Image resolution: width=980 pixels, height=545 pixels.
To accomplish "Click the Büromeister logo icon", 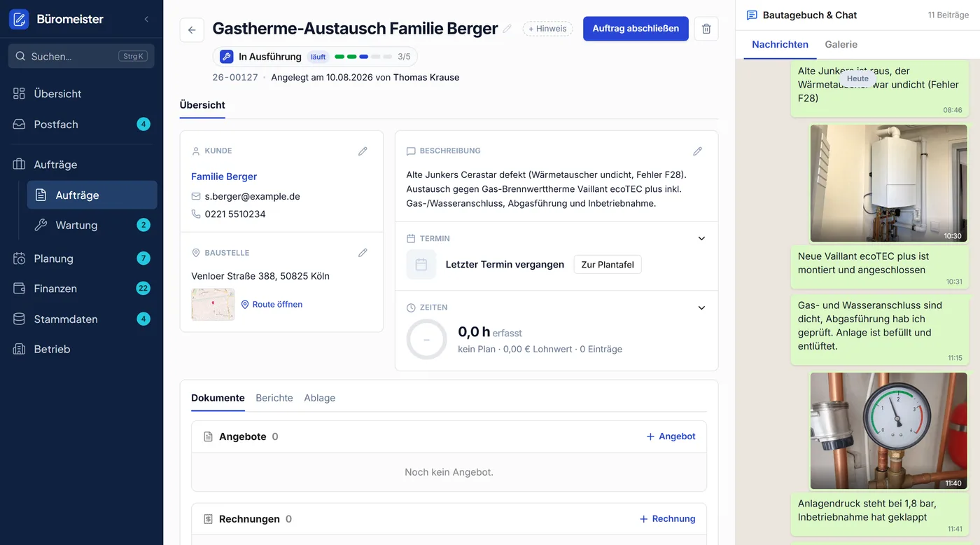I will point(19,19).
